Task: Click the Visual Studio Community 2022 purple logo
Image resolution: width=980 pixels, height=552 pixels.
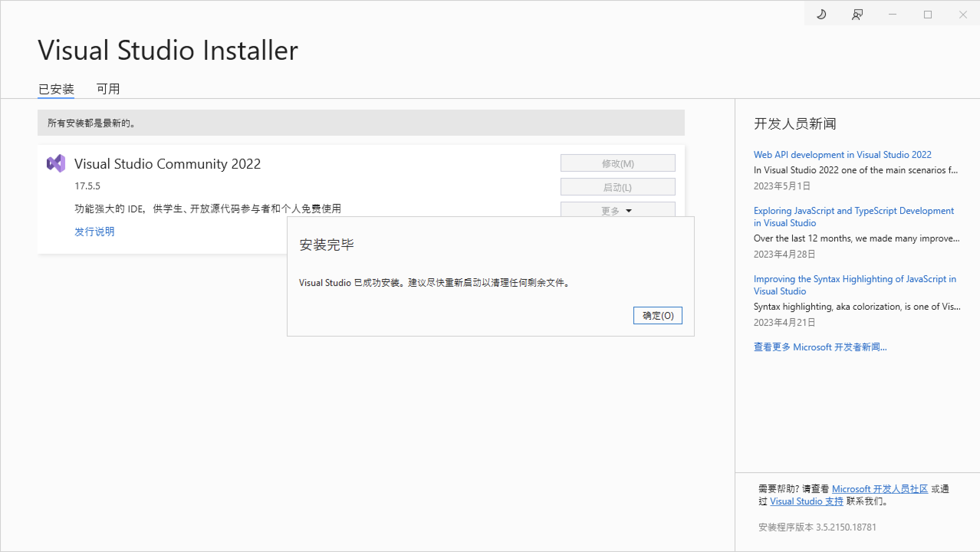Action: tap(56, 163)
